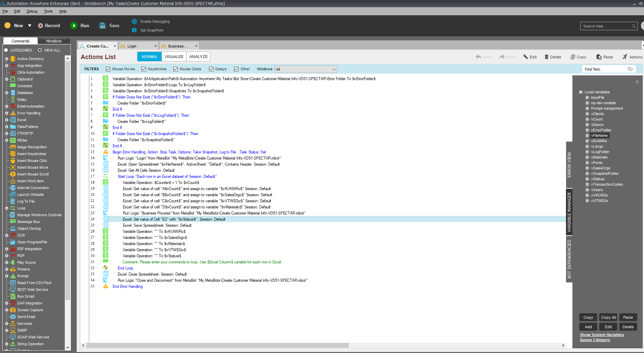Viewport: 644px width, 353px height.
Task: Click the Paste clipboard icon in Actions List
Action: [x=599, y=57]
